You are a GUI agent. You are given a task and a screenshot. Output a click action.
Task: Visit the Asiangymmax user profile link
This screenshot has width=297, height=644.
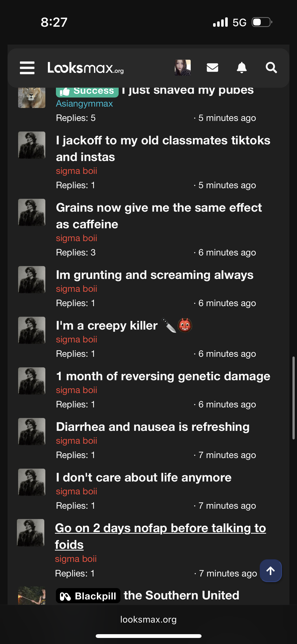click(x=84, y=104)
